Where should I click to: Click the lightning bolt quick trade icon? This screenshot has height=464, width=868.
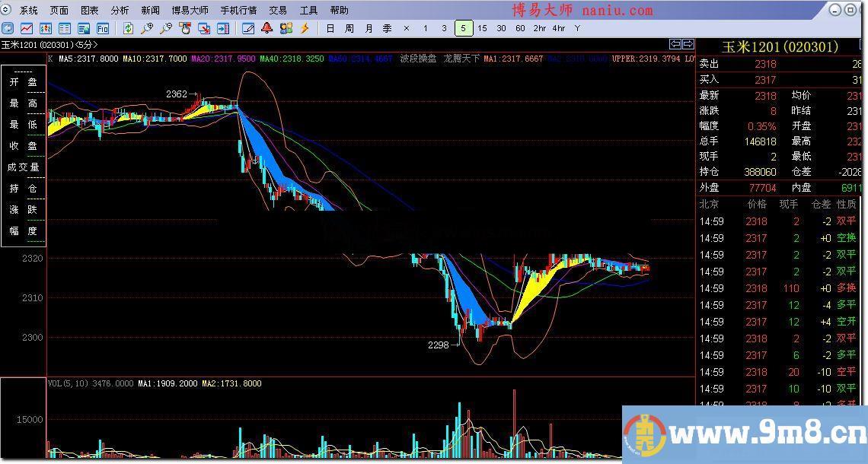point(305,28)
